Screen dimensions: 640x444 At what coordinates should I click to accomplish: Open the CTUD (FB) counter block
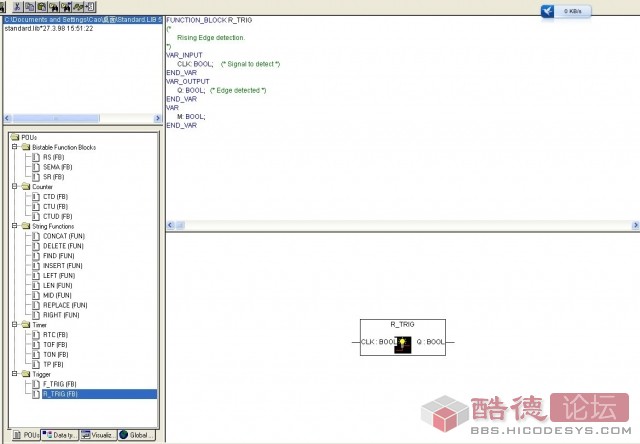point(57,216)
